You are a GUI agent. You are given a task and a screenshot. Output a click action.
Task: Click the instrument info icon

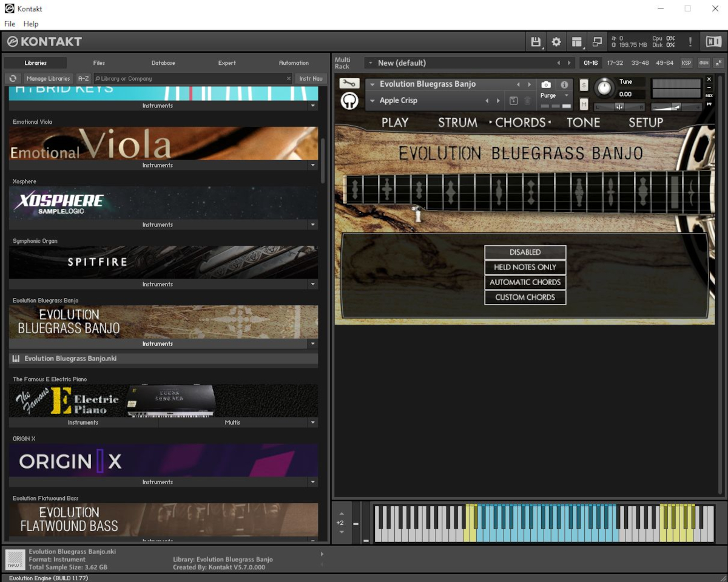click(564, 85)
